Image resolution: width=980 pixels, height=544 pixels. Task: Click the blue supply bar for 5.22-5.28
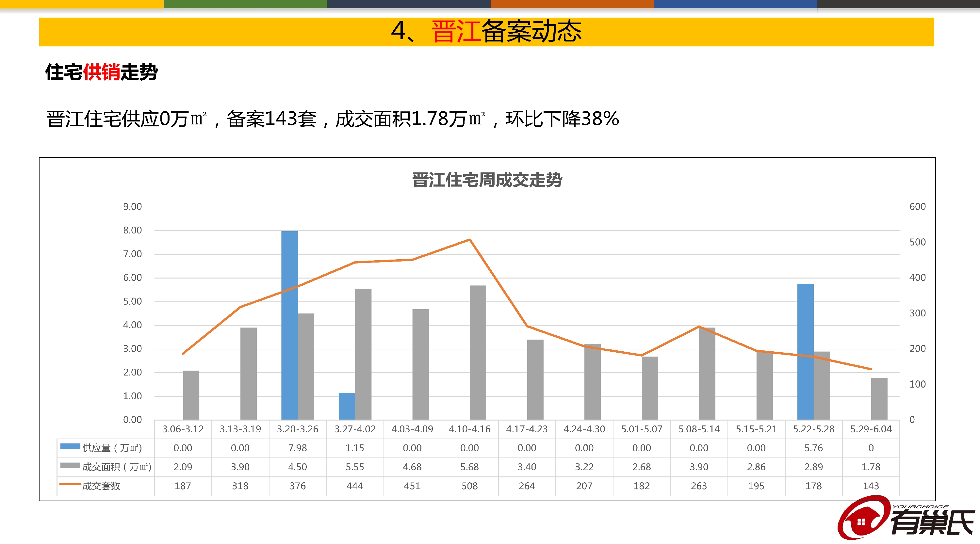tap(805, 352)
